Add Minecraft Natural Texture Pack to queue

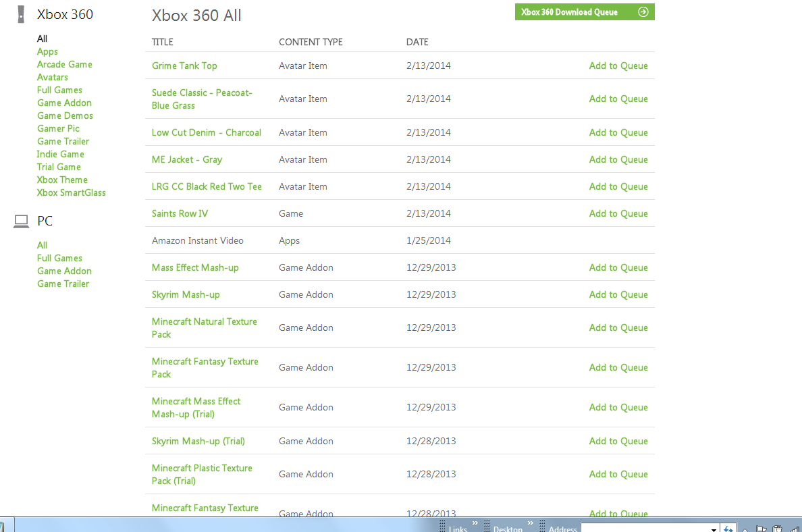(618, 328)
